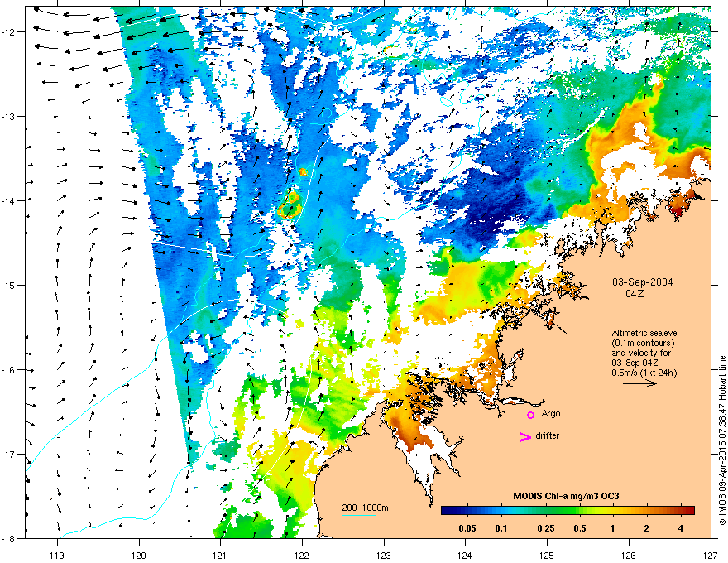Click the colorbar value label '0.1'
This screenshot has height=563, width=728.
501,528
